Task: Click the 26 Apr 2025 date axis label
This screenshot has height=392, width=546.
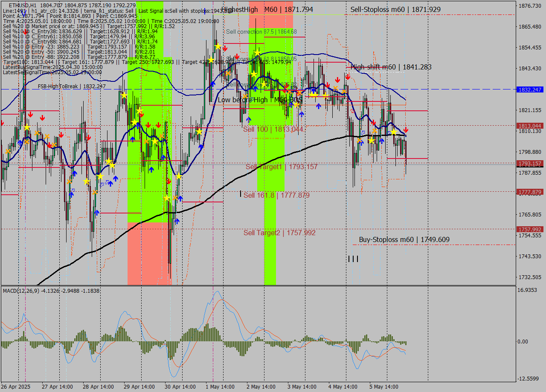Action: pyautogui.click(x=16, y=386)
